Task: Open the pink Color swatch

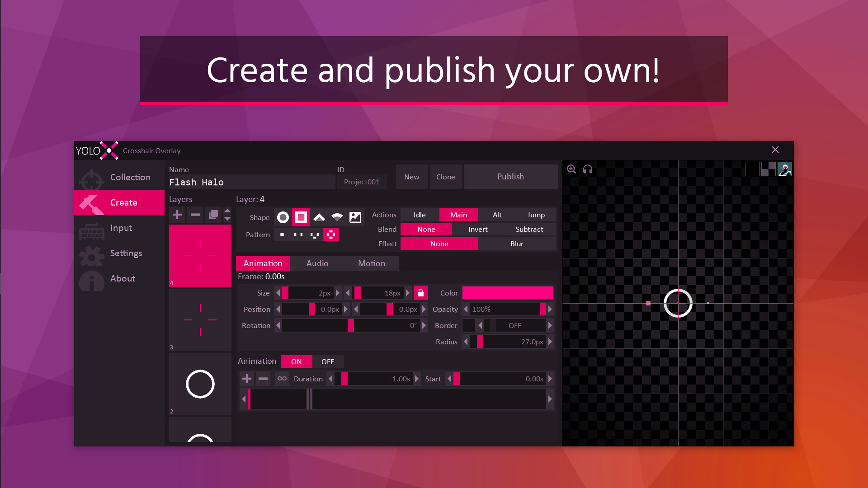Action: (x=507, y=293)
